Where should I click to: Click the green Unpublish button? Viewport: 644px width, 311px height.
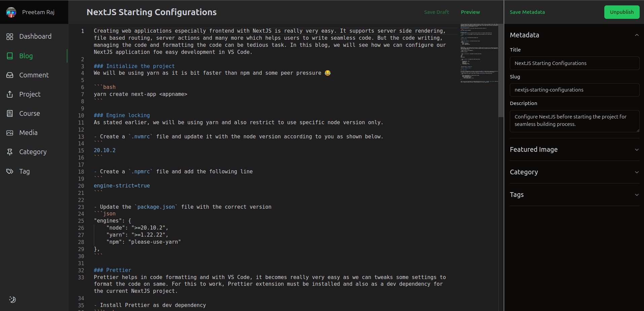point(622,12)
